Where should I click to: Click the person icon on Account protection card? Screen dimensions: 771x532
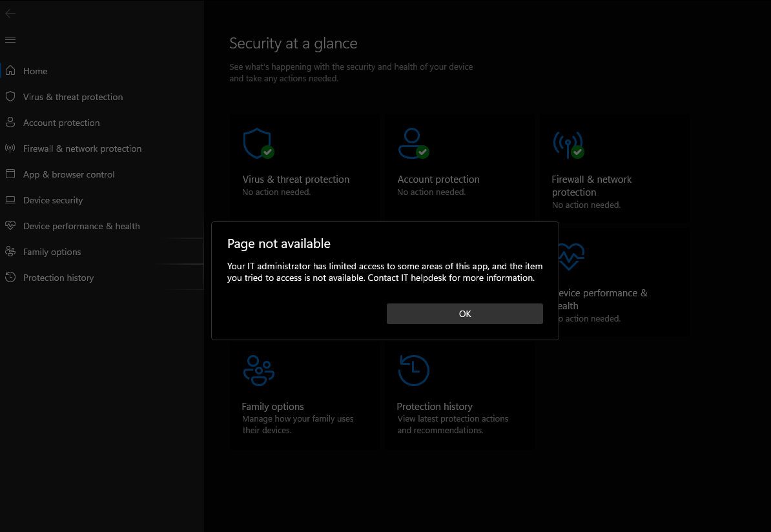[x=413, y=143]
